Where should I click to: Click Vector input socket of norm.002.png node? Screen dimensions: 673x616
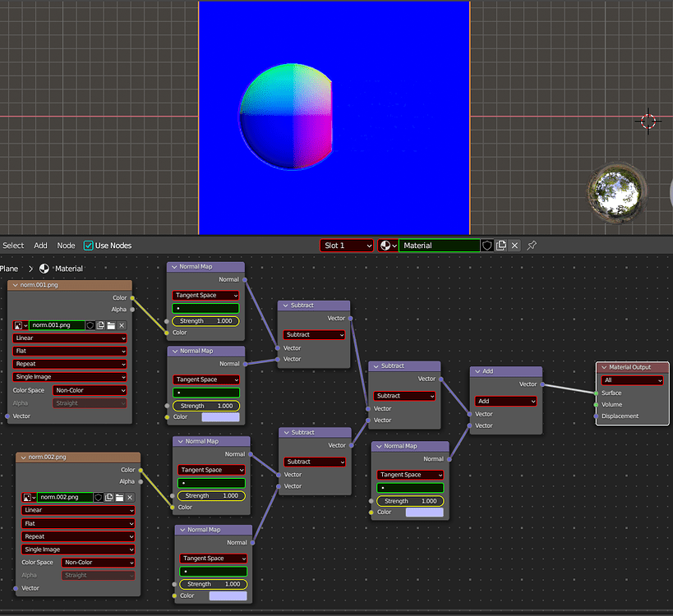click(16, 588)
